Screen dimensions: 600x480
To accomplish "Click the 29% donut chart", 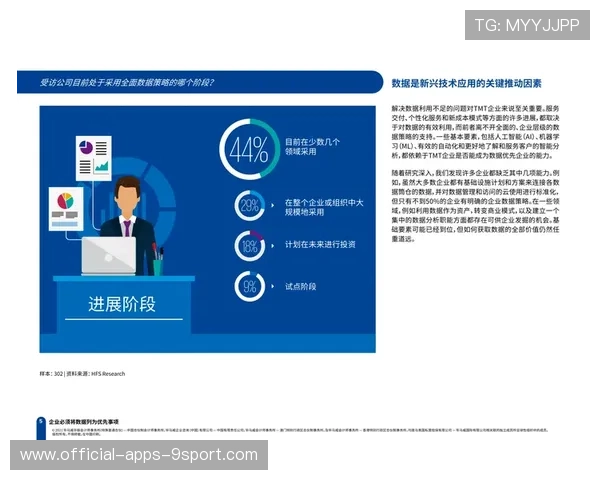I will [x=249, y=207].
